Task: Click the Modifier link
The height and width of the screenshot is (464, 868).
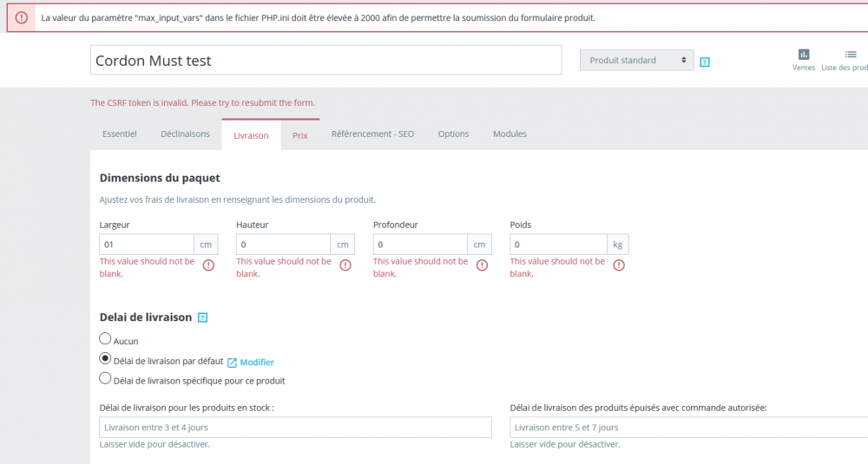Action: click(x=257, y=363)
